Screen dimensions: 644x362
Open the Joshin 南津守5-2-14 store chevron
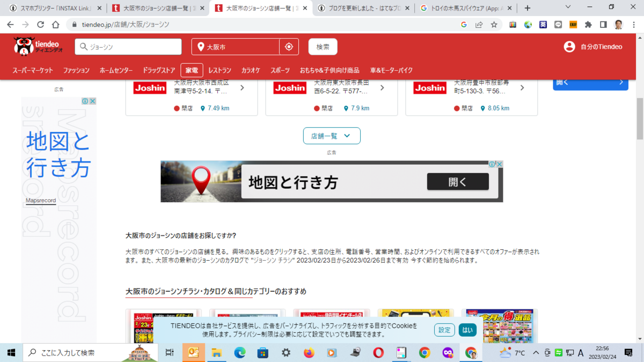pyautogui.click(x=242, y=88)
